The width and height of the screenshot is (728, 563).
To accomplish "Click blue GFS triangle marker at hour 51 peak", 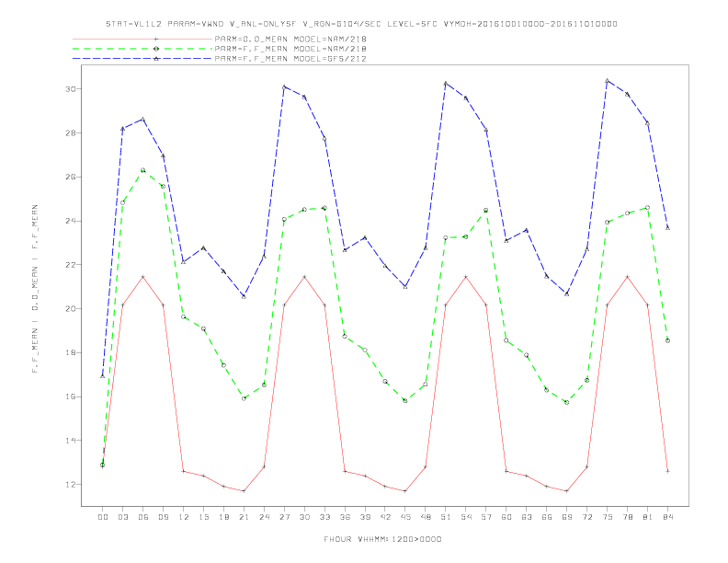I will click(x=446, y=83).
